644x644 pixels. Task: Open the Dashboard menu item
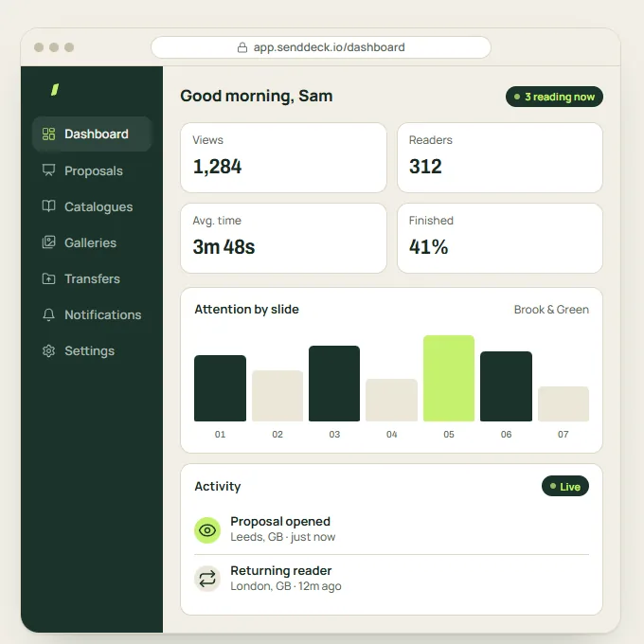click(93, 134)
